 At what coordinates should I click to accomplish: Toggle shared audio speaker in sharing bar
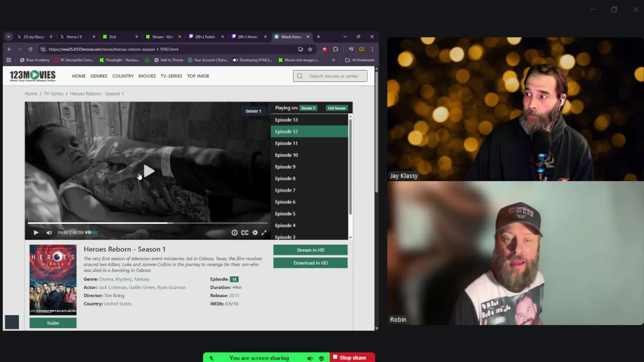[310, 358]
